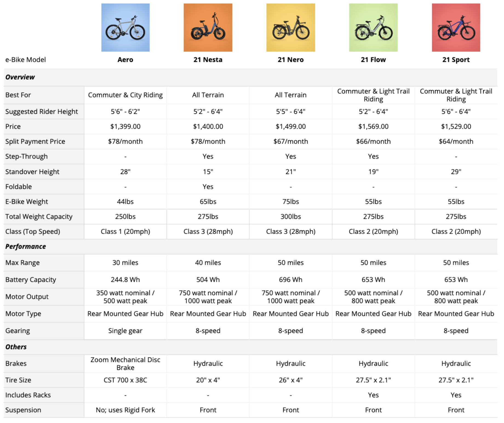The height and width of the screenshot is (423, 504).
Task: Select the Zoom Mechanical Disc Brake cell
Action: (x=125, y=364)
